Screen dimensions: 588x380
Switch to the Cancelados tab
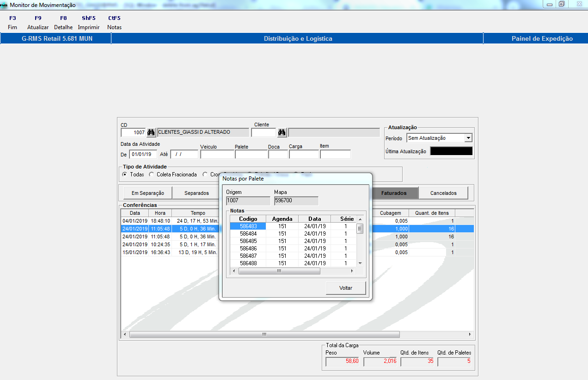coord(443,193)
